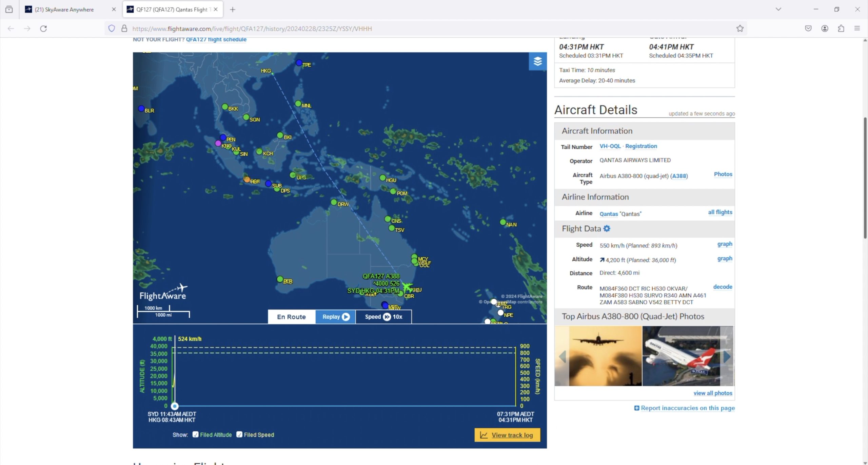Click the Speed 10x fast-forward control
This screenshot has height=465, width=868.
(387, 317)
